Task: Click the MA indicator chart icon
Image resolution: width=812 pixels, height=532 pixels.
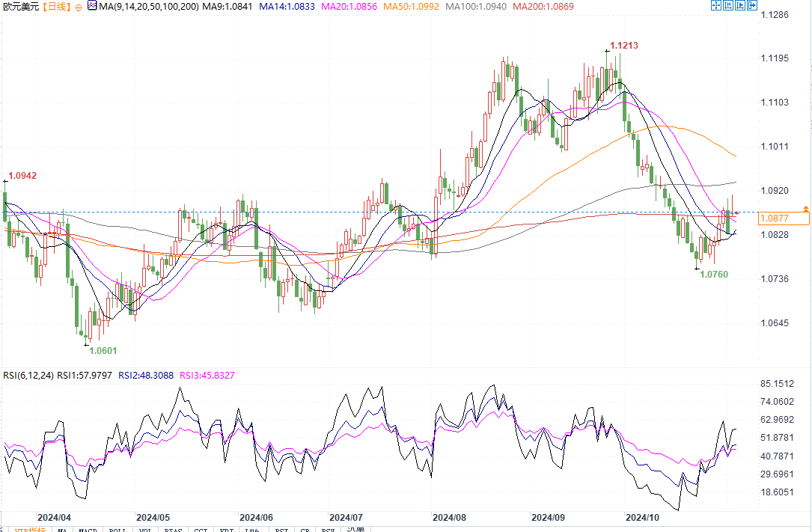Action: coord(91,6)
